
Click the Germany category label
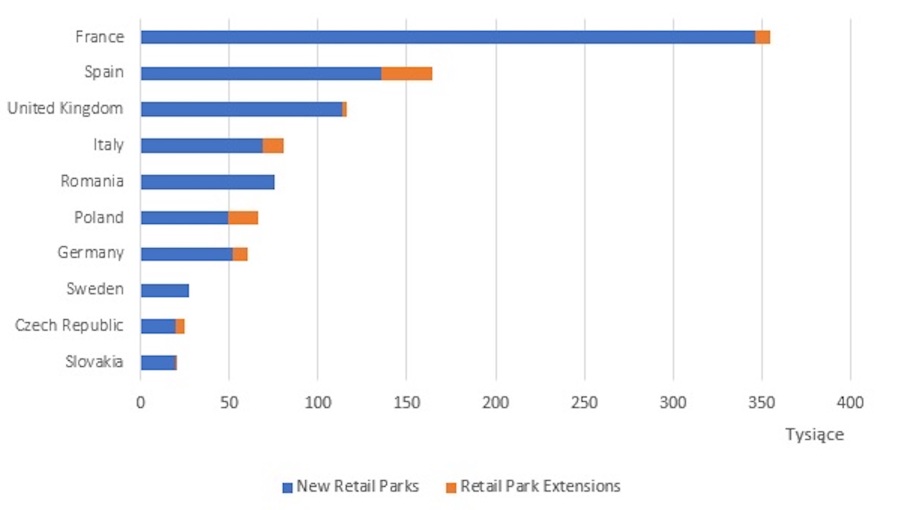click(91, 252)
